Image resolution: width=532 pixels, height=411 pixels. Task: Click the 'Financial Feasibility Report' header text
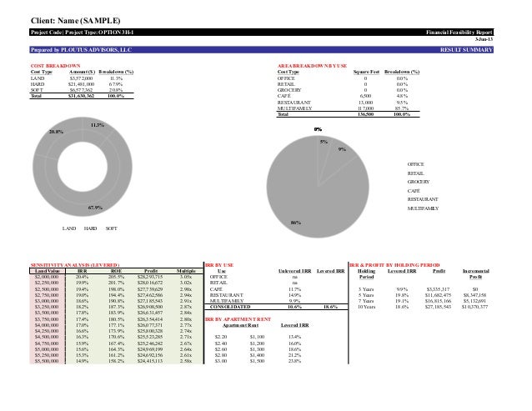pyautogui.click(x=459, y=33)
